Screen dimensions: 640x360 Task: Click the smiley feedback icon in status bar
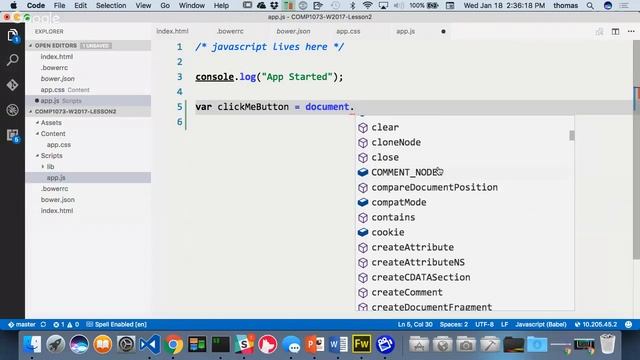point(629,324)
